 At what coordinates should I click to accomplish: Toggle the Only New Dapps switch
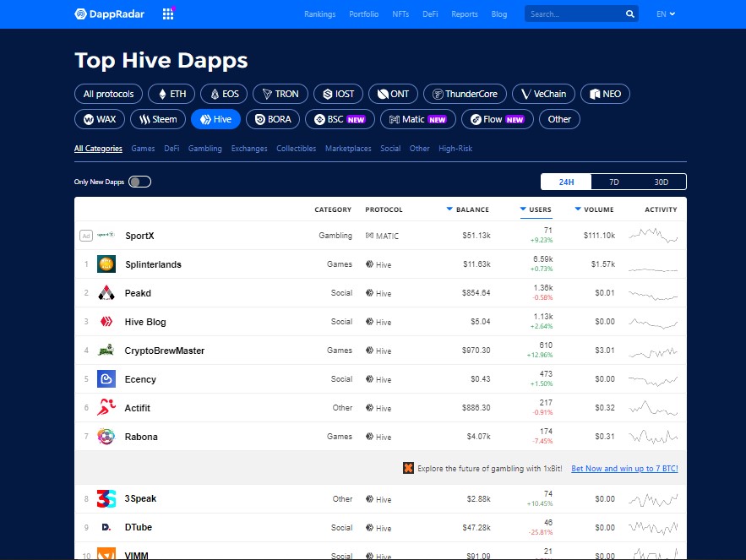(x=140, y=182)
